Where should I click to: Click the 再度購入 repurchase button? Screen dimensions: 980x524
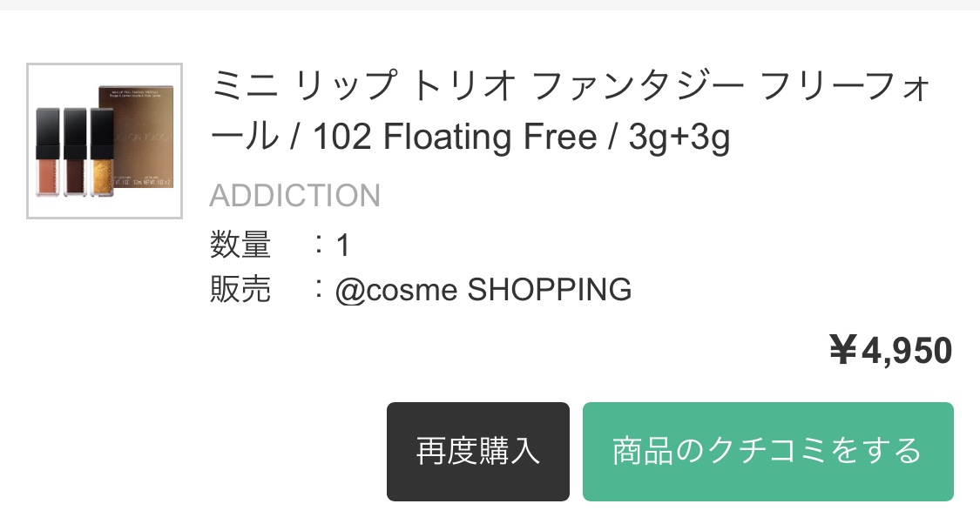477,451
